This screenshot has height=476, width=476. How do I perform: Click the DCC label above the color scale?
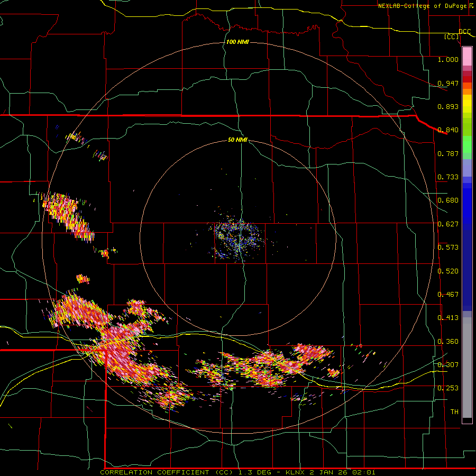tap(465, 32)
